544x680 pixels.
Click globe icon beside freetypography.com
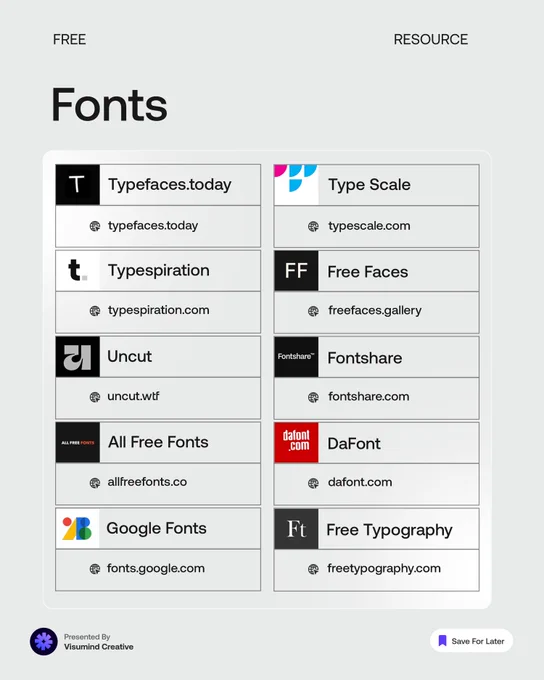(313, 569)
